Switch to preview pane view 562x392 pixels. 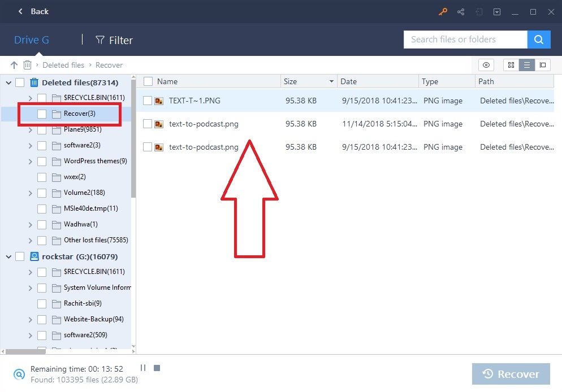[543, 65]
